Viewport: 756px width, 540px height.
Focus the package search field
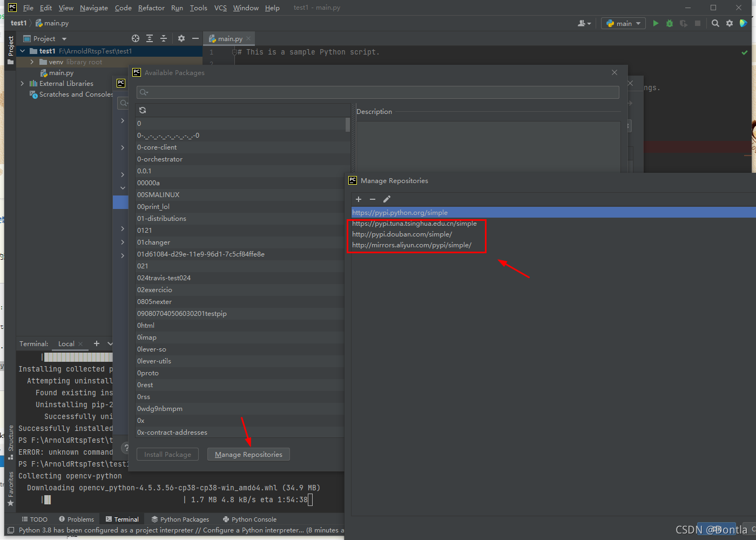click(x=378, y=92)
